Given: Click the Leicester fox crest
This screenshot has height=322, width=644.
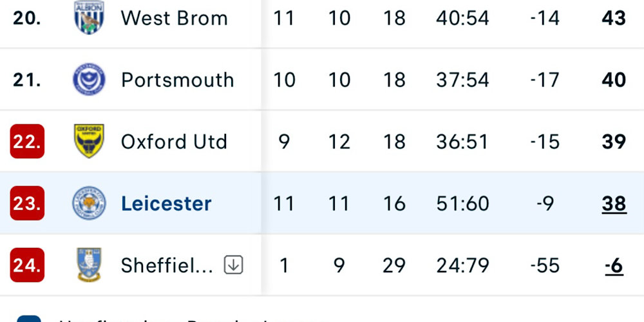Looking at the screenshot, I should pyautogui.click(x=88, y=204).
